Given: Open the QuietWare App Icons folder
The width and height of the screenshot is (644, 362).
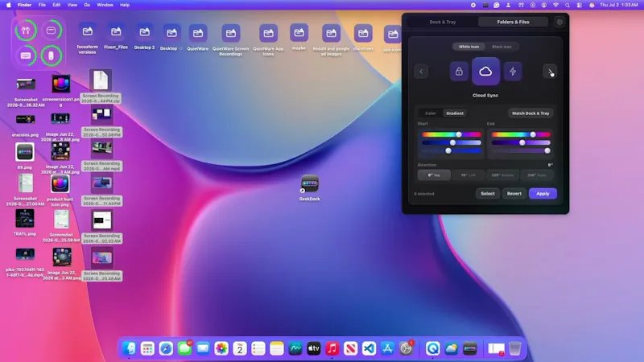Looking at the screenshot, I should [x=268, y=33].
